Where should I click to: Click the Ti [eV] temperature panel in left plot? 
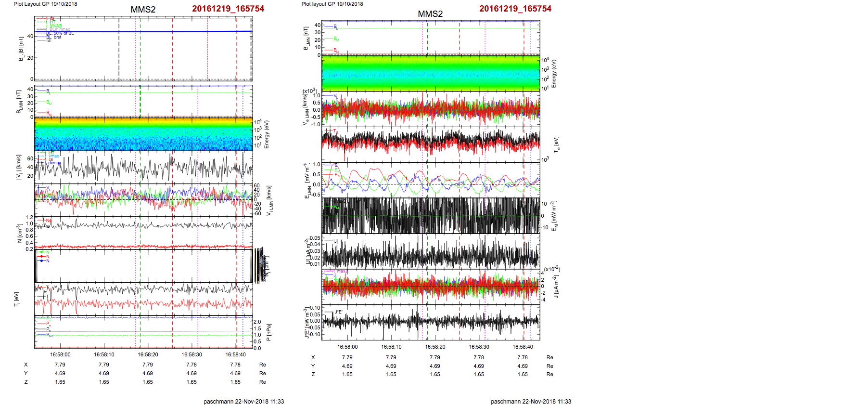click(x=143, y=299)
